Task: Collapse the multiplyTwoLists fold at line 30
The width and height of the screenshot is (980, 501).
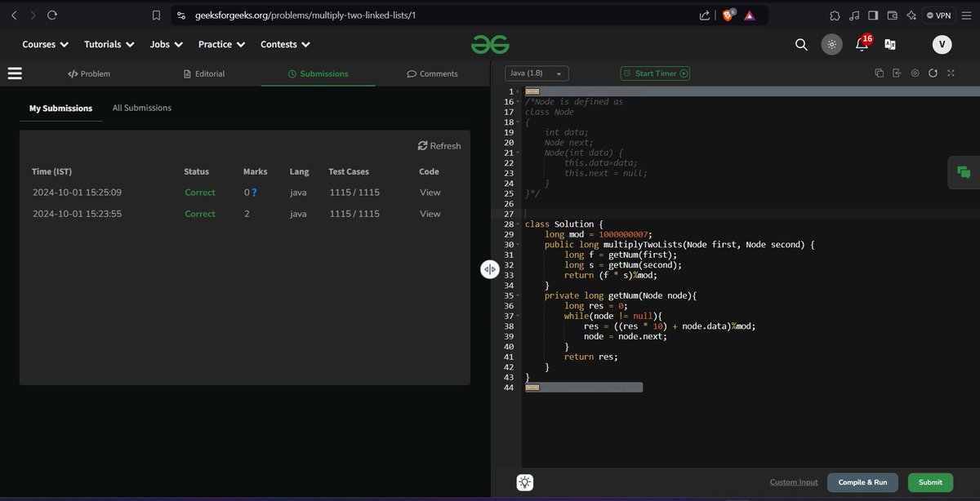Action: coord(519,245)
